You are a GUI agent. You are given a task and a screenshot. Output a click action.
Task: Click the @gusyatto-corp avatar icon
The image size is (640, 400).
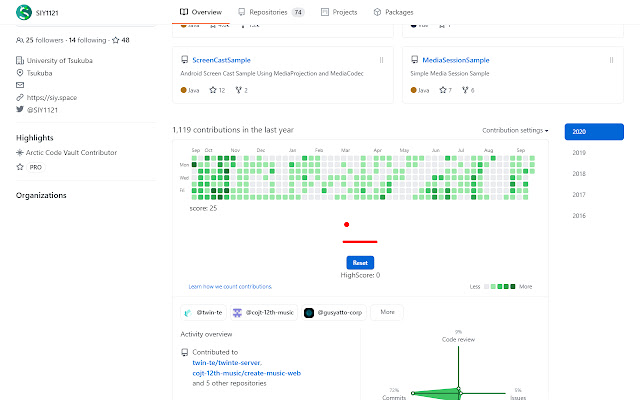point(309,313)
